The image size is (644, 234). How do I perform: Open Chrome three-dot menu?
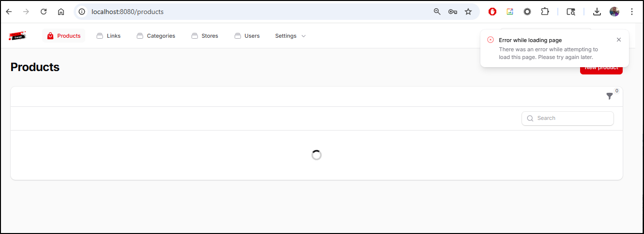coord(632,12)
